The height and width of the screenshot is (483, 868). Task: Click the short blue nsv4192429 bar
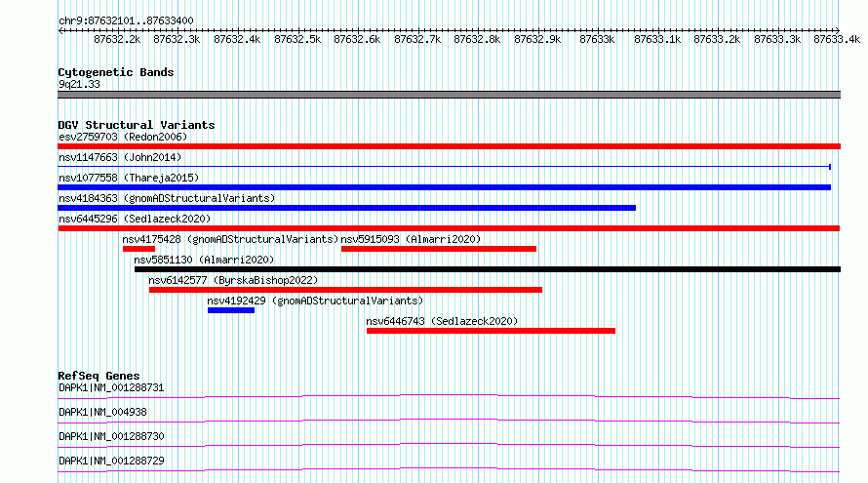[231, 310]
